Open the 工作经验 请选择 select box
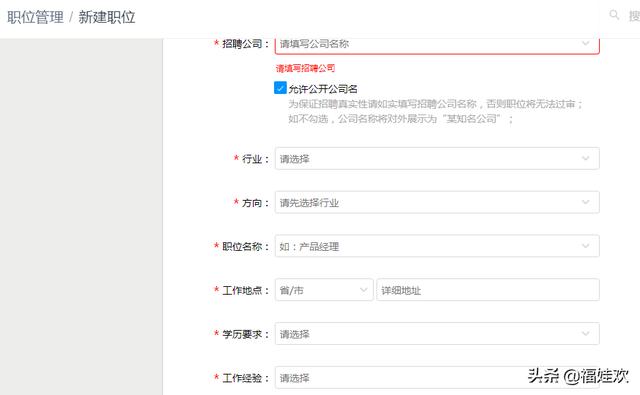The height and width of the screenshot is (395, 640). click(437, 377)
